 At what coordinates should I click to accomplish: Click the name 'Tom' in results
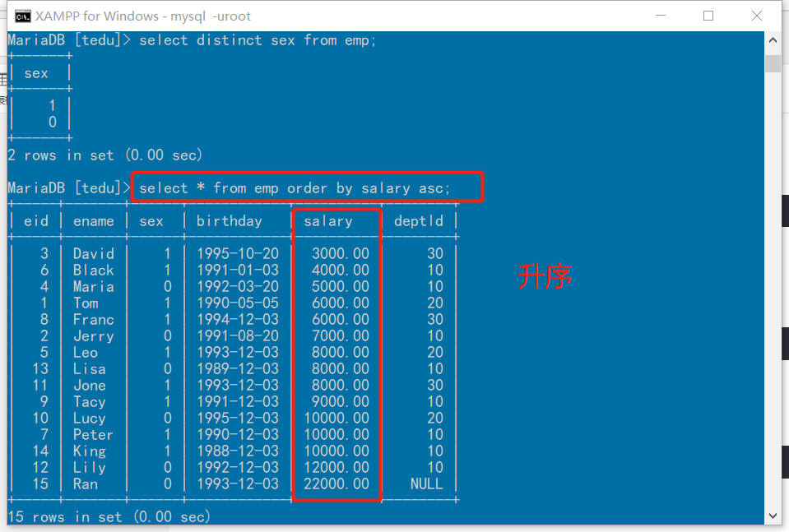tap(86, 303)
